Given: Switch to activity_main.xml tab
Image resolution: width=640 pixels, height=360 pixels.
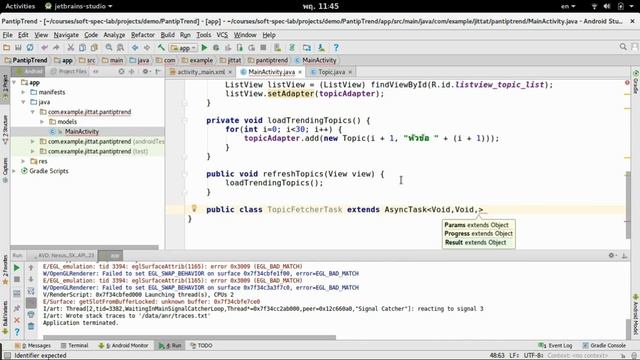Looking at the screenshot, I should click(x=200, y=72).
